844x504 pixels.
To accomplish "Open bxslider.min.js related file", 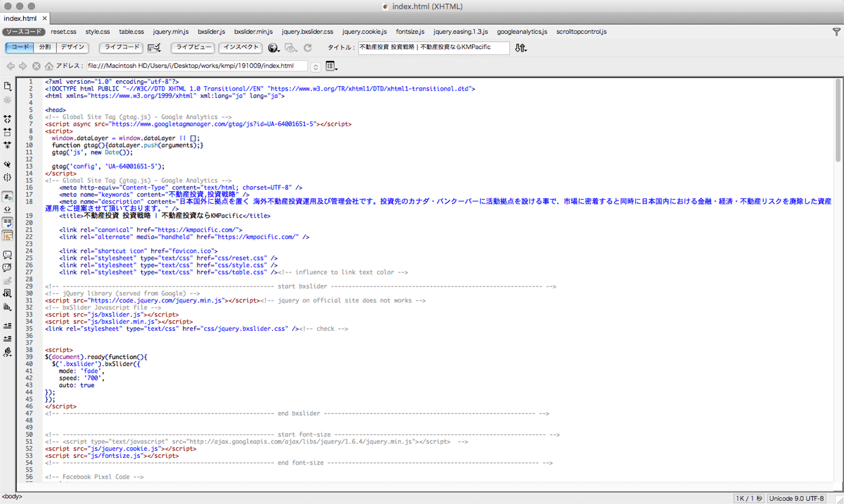I will (253, 32).
